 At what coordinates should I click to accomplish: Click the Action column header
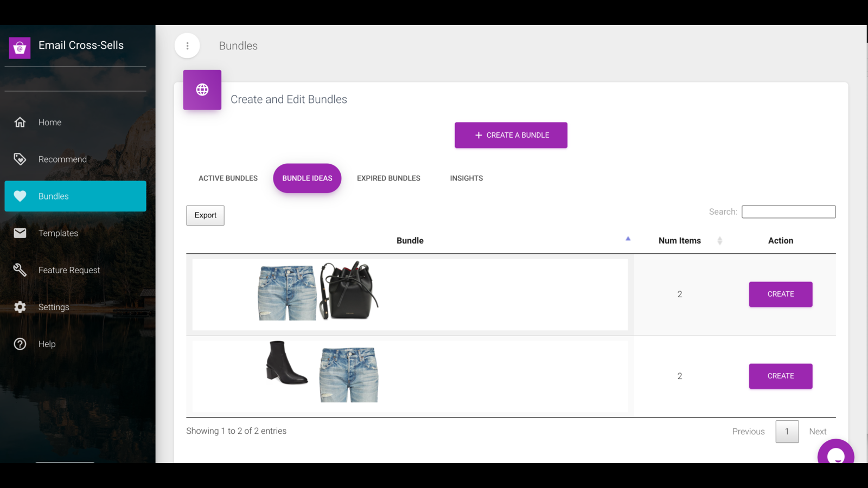[x=781, y=241]
